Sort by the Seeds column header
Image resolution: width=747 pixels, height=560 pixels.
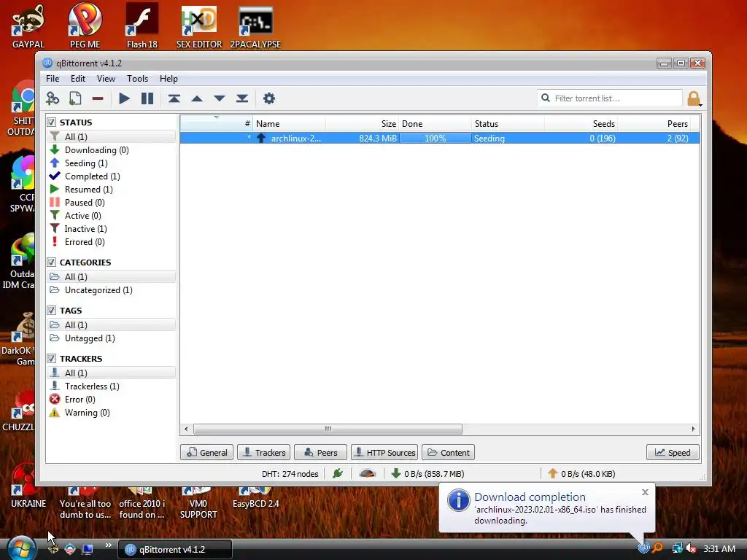click(581, 124)
